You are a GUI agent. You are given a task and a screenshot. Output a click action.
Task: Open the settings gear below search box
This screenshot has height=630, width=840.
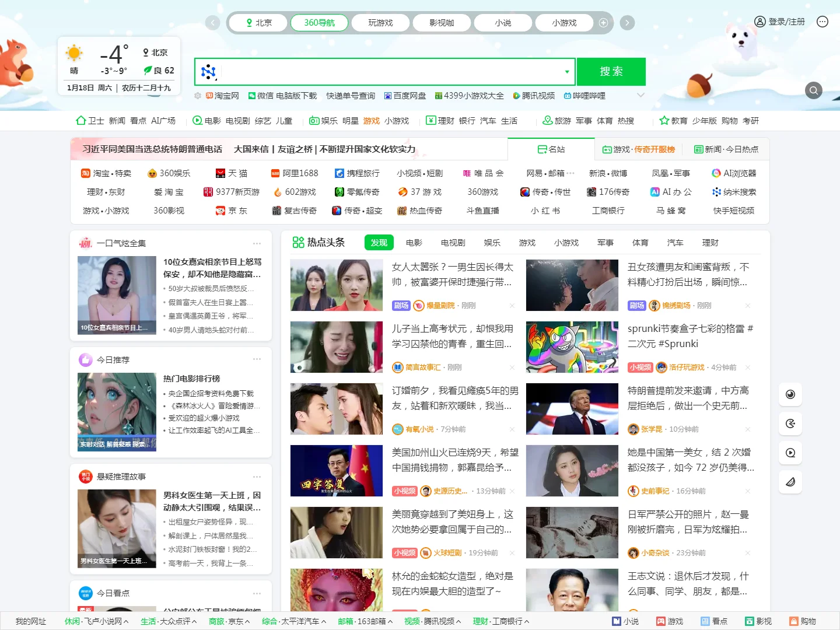point(198,96)
